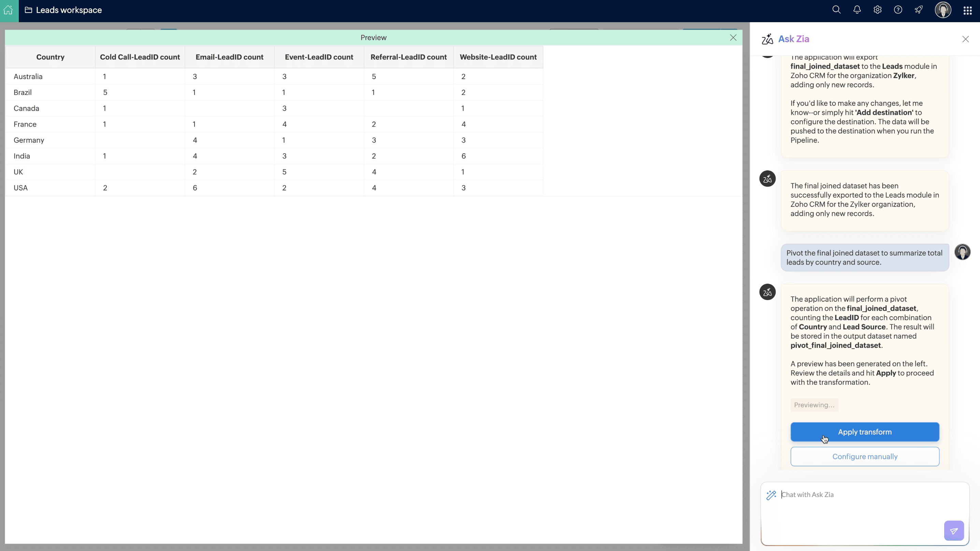Click the Country column header
The image size is (980, 551).
pyautogui.click(x=50, y=57)
